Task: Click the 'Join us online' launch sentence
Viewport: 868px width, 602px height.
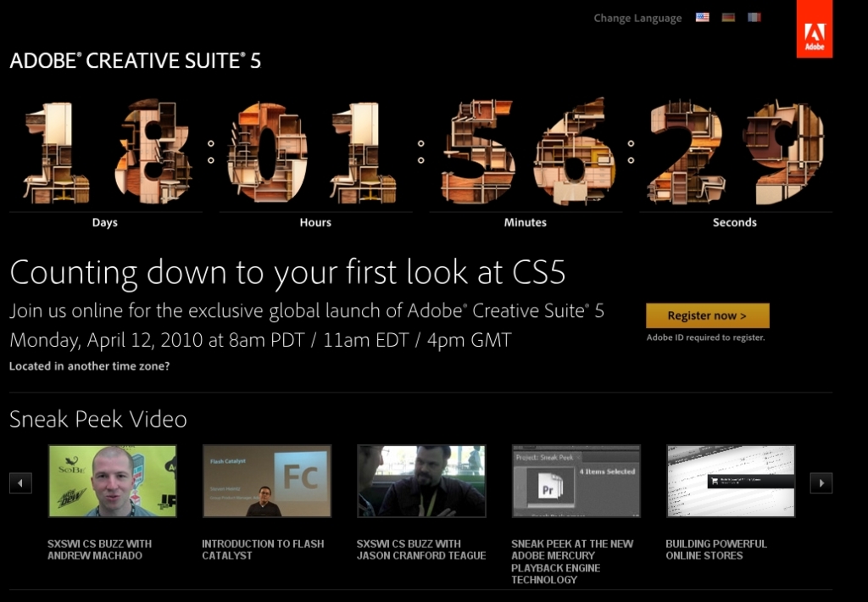Action: [307, 310]
